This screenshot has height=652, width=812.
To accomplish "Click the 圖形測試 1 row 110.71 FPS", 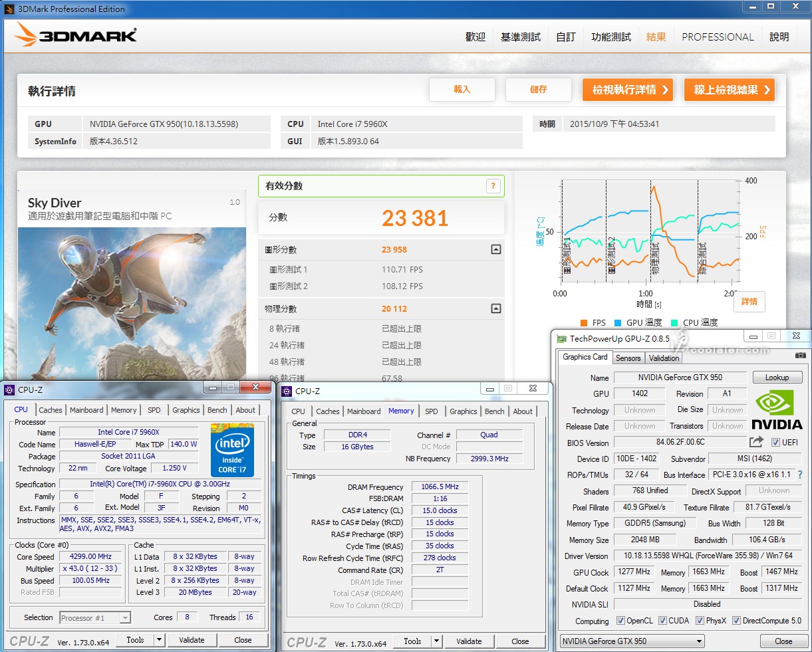I will [382, 270].
